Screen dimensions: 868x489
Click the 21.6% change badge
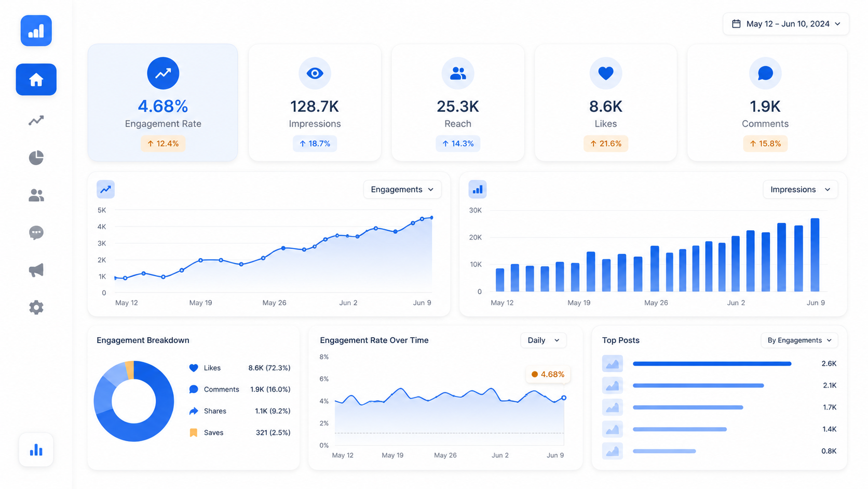[605, 143]
